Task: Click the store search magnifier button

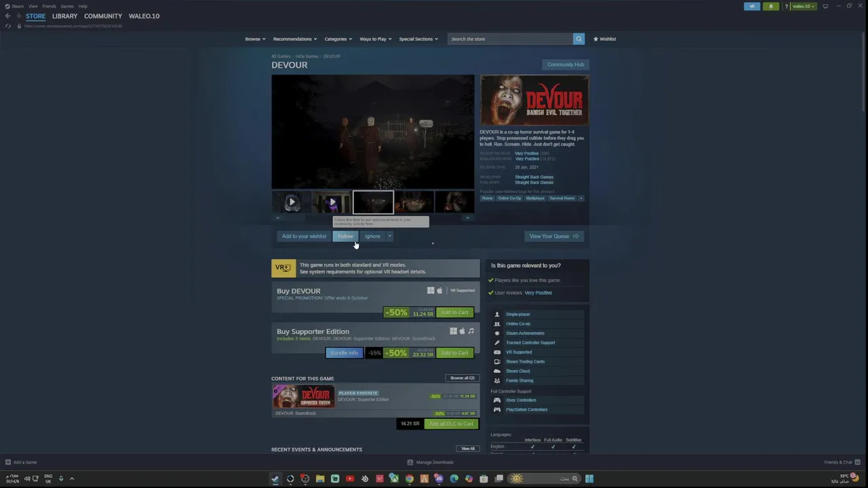Action: [x=578, y=39]
